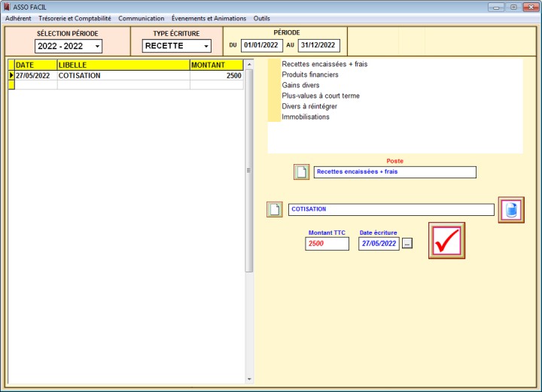Click the ASSO FACIL title bar app icon
The height and width of the screenshot is (392, 542).
(x=7, y=7)
